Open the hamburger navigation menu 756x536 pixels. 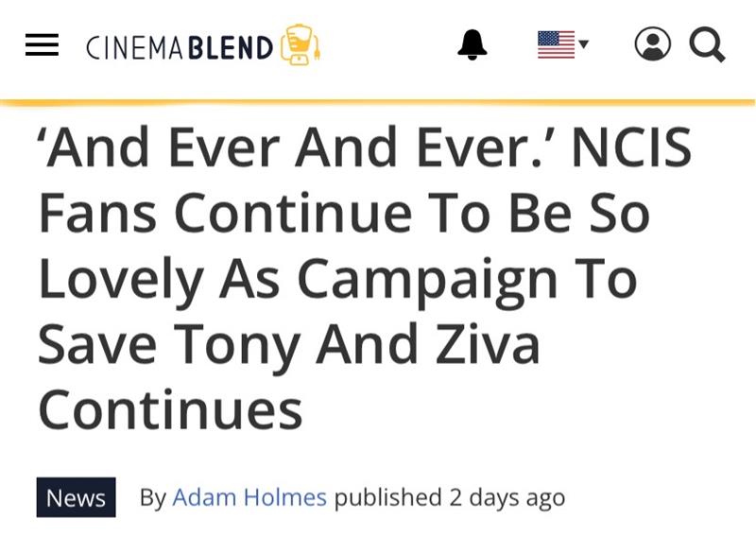click(42, 45)
